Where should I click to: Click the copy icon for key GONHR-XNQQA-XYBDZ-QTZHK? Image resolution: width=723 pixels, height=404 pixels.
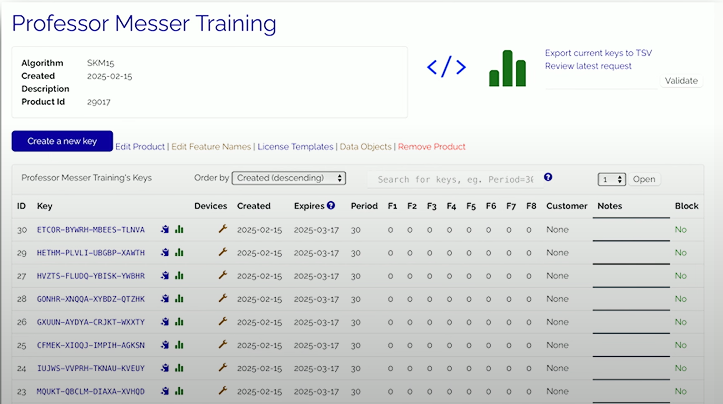[x=165, y=298]
